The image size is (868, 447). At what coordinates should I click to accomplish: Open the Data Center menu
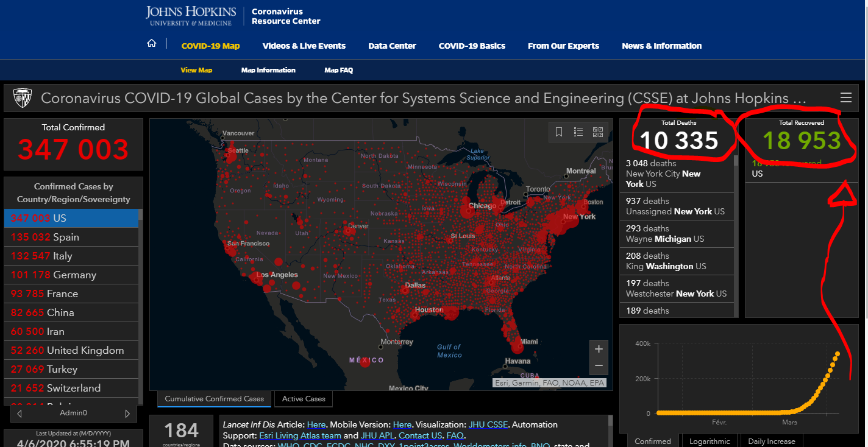coord(392,46)
